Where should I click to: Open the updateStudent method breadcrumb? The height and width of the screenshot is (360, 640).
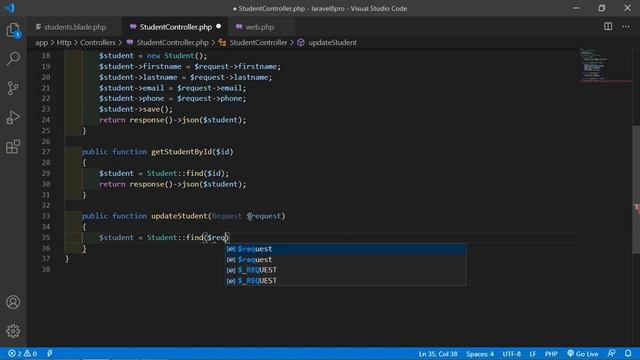(327, 42)
